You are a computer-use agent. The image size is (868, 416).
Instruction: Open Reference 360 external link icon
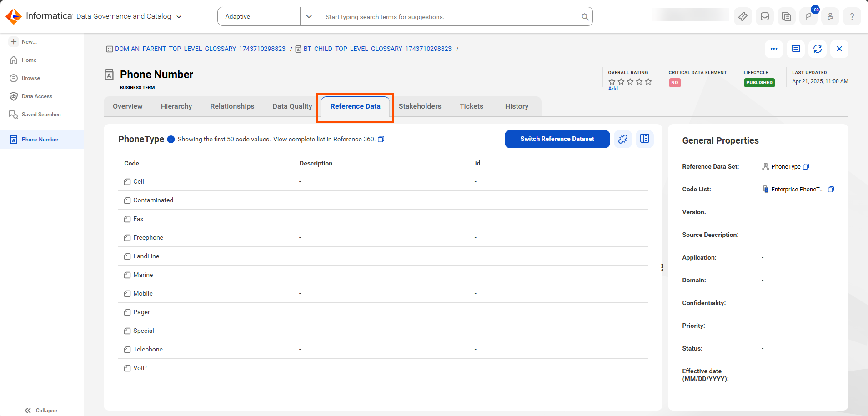pyautogui.click(x=381, y=139)
